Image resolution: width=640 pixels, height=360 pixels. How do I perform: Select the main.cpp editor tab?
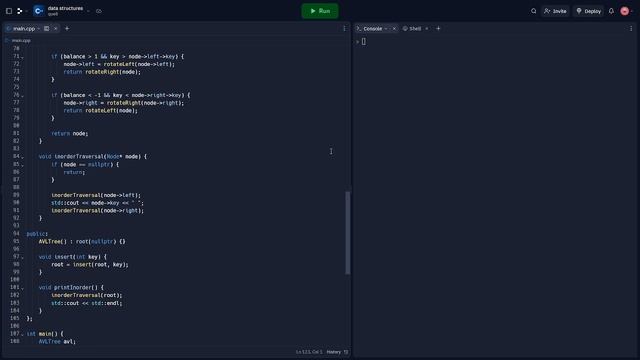click(x=24, y=29)
